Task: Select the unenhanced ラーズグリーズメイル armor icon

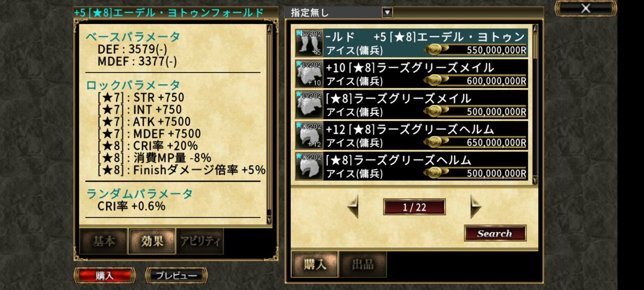Action: 309,104
